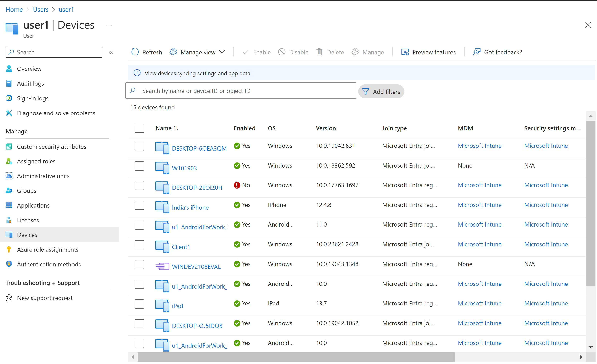The height and width of the screenshot is (364, 597).
Task: Select the DESKTOP-2EOE9JH row checkbox
Action: click(139, 186)
